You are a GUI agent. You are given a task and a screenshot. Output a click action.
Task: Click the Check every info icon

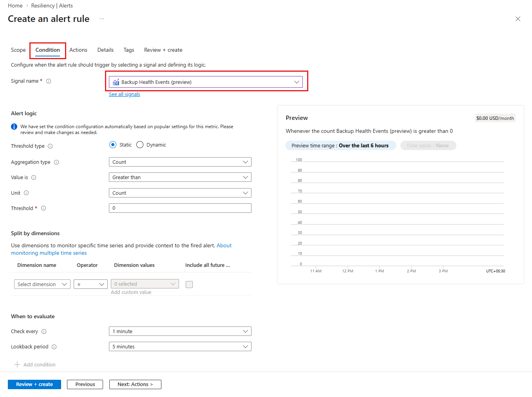44,332
